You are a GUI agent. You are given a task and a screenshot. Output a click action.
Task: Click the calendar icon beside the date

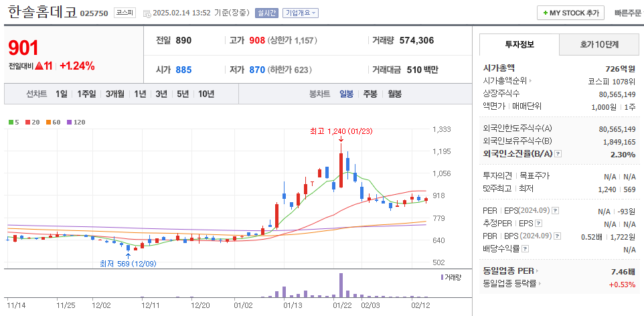(x=147, y=13)
